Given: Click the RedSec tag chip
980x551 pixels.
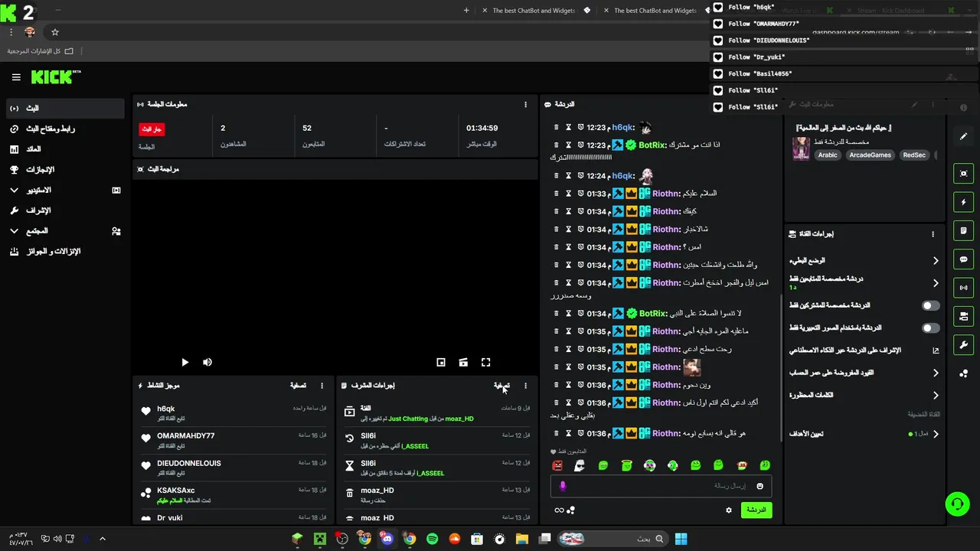Looking at the screenshot, I should 914,155.
